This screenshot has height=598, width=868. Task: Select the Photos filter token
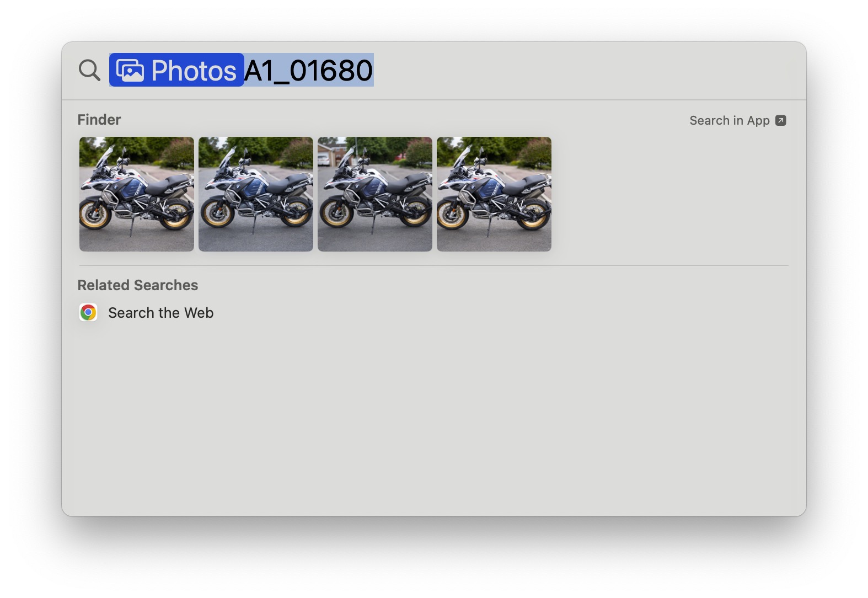[176, 70]
